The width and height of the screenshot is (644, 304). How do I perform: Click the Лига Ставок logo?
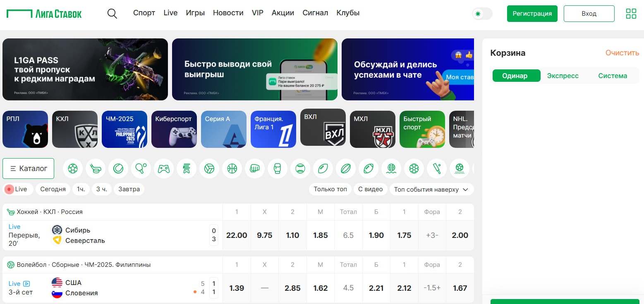click(44, 14)
